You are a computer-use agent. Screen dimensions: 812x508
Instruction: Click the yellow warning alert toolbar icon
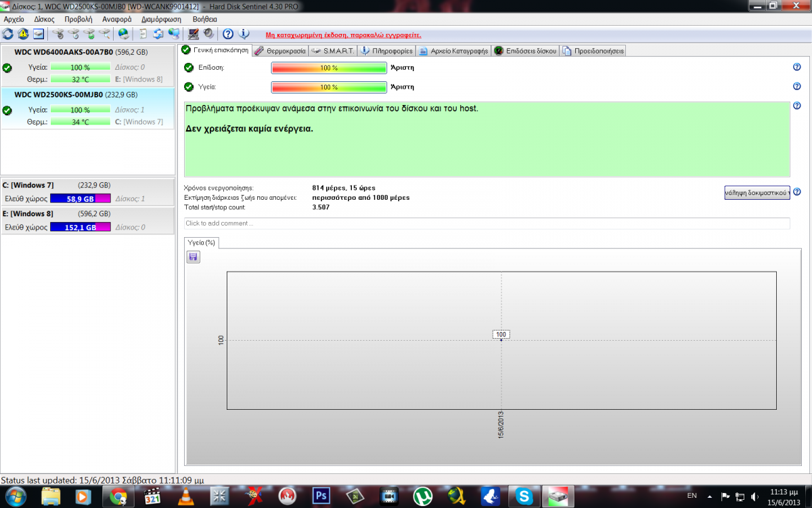[23, 33]
